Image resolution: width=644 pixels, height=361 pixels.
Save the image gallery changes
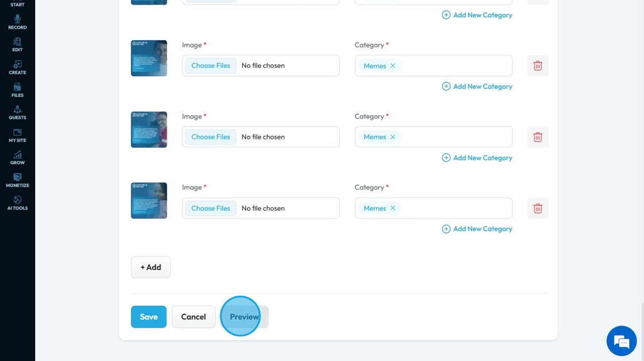pyautogui.click(x=149, y=317)
